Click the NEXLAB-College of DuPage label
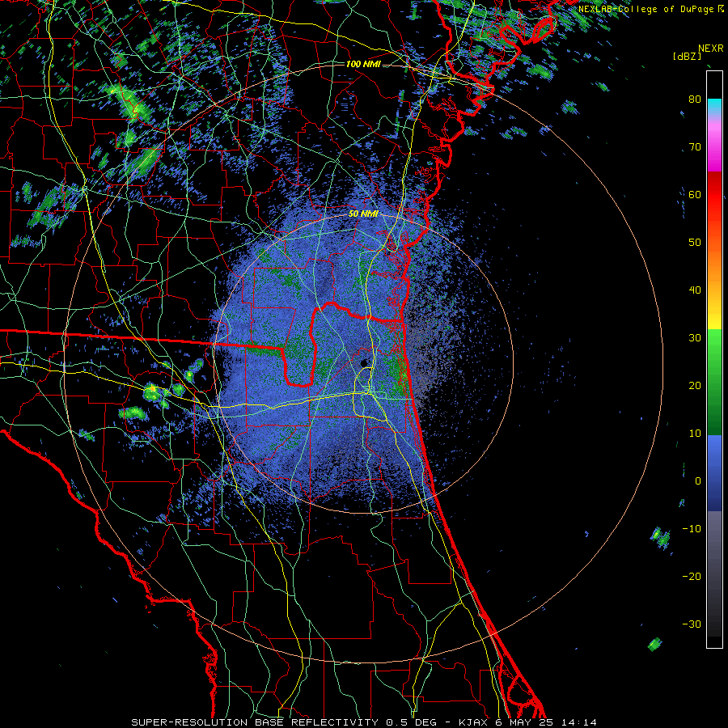This screenshot has height=728, width=728. click(x=647, y=9)
